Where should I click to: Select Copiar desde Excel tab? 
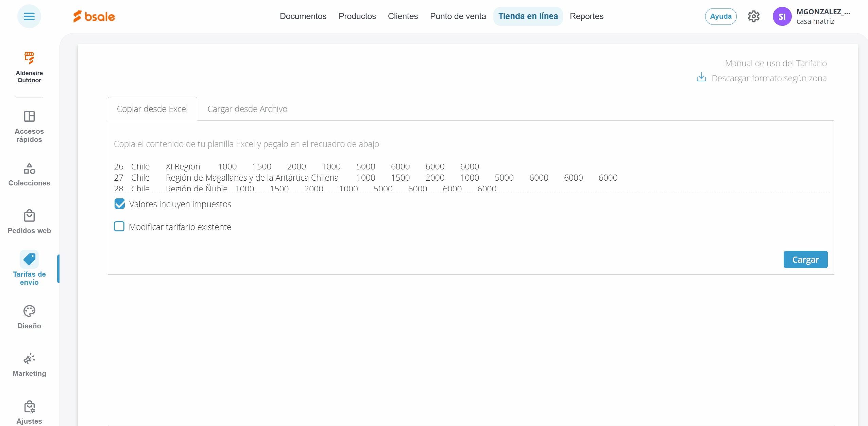point(152,109)
